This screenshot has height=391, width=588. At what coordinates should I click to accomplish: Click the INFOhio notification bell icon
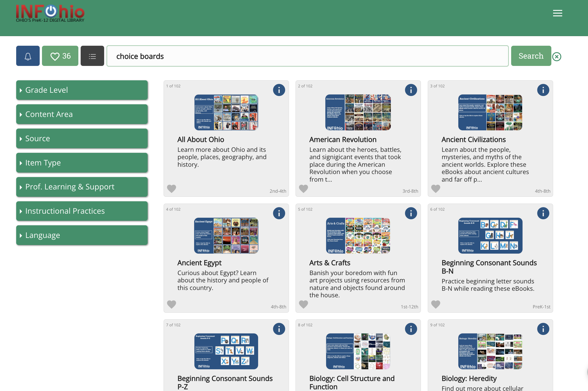coord(28,56)
